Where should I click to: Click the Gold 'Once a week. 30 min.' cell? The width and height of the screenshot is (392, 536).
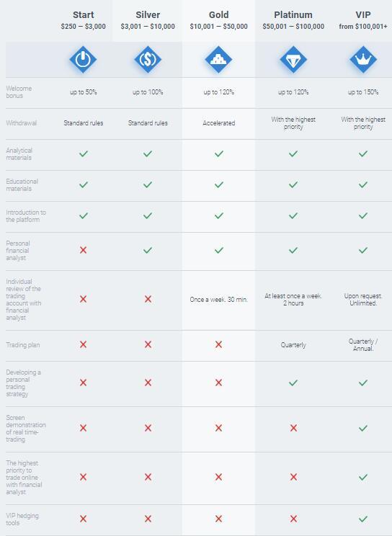tap(218, 300)
